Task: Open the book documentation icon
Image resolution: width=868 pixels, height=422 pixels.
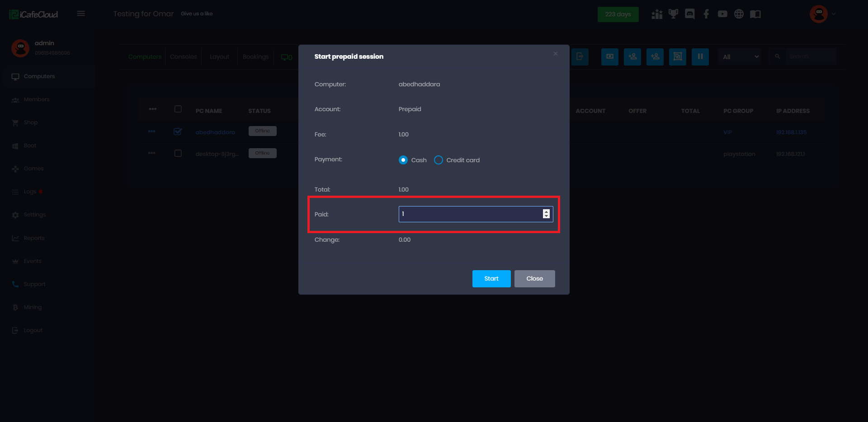Action: pyautogui.click(x=755, y=14)
